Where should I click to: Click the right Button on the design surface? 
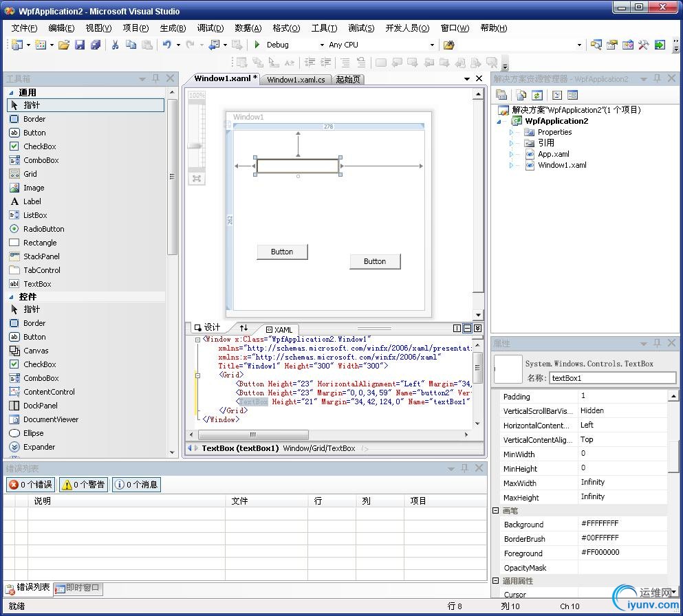click(x=375, y=261)
